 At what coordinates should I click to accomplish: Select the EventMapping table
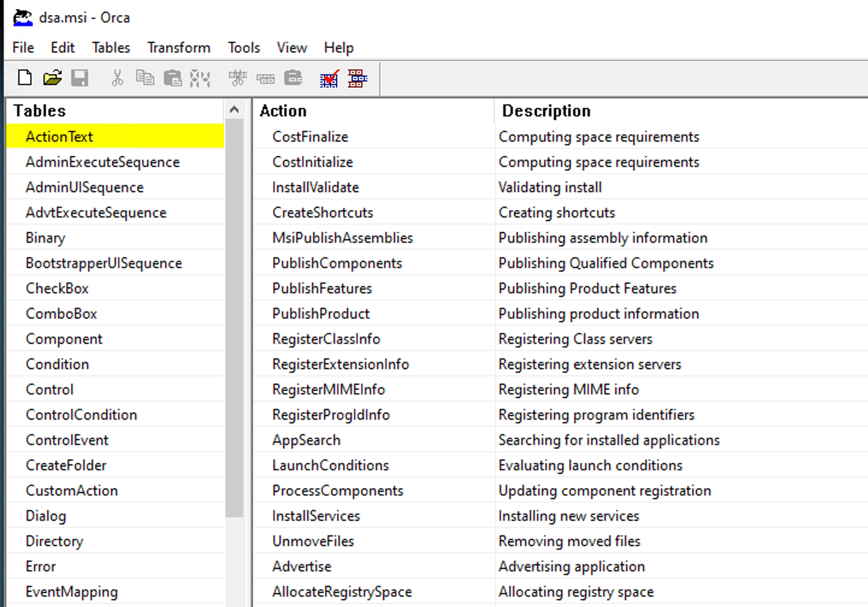[116, 592]
